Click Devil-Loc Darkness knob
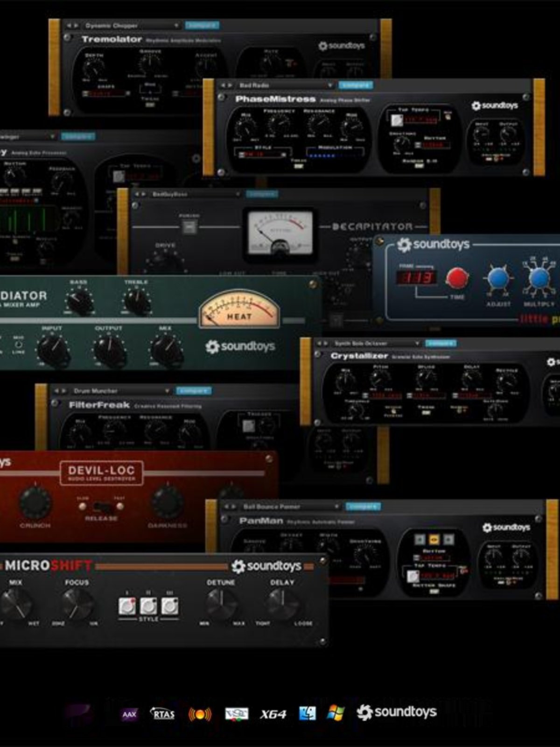Viewport: 560px width, 747px height. [x=168, y=503]
